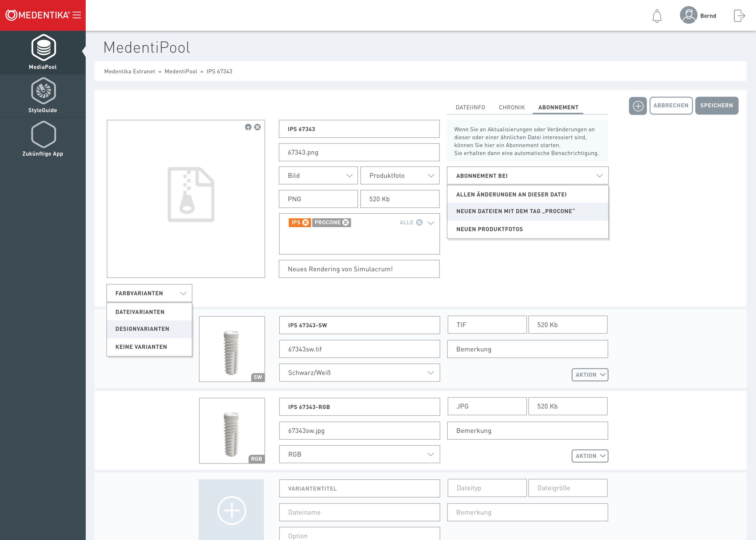
Task: Click the round plus button beside Abbrechen
Action: click(638, 106)
